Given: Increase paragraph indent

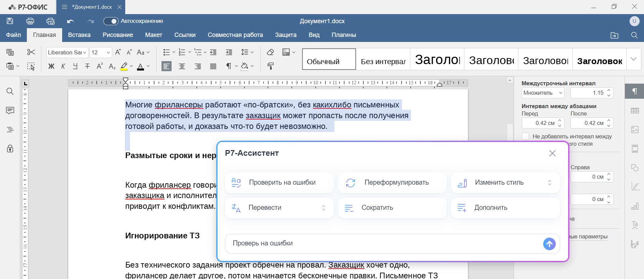Looking at the screenshot, I should pyautogui.click(x=229, y=52).
